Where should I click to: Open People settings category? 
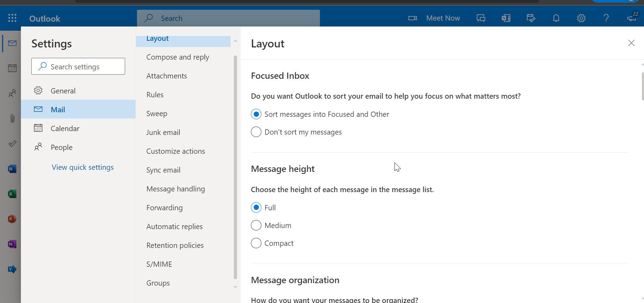tap(78, 147)
